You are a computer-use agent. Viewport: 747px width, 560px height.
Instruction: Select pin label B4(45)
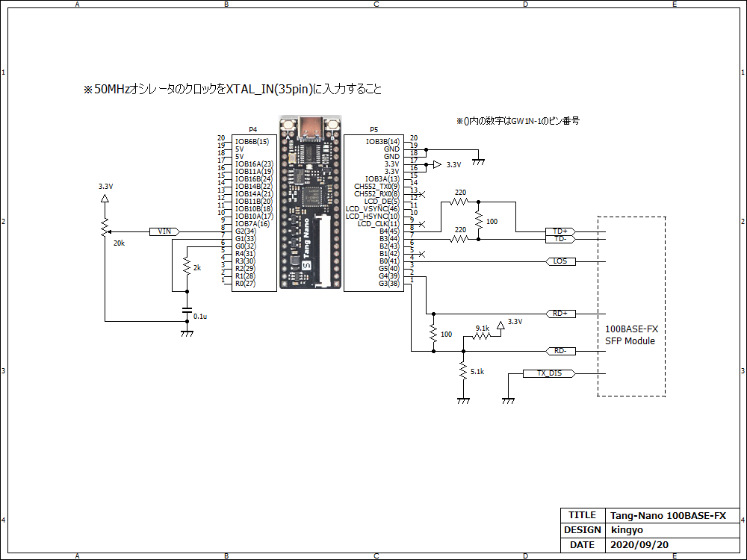pyautogui.click(x=389, y=231)
